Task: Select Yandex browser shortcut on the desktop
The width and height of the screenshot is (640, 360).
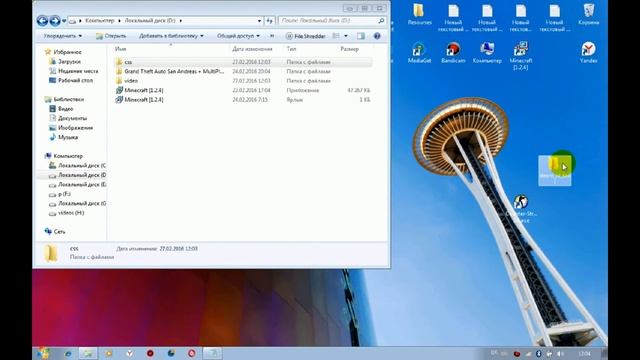Action: [x=588, y=52]
